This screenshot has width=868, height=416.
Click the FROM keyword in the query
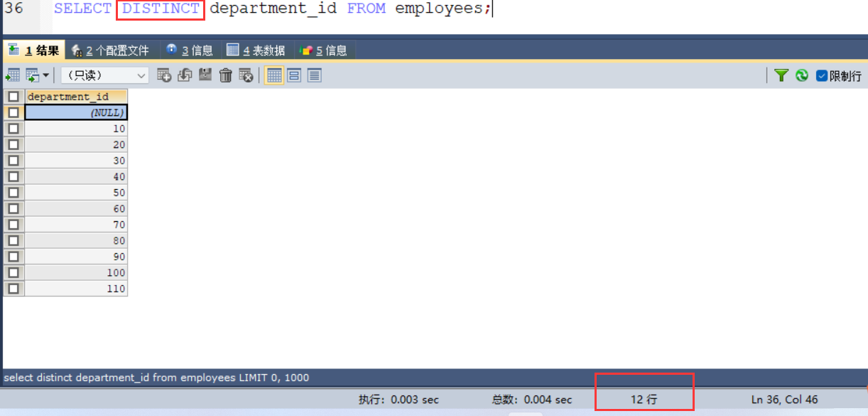click(367, 9)
